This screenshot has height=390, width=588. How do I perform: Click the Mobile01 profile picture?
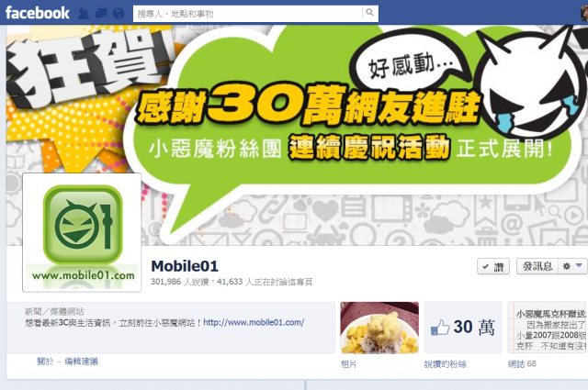pos(82,232)
